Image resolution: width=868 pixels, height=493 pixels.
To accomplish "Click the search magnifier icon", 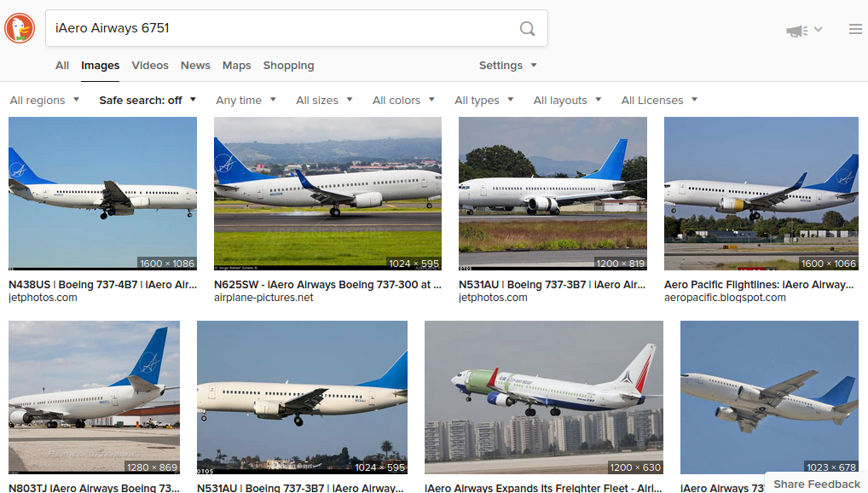I will pyautogui.click(x=528, y=28).
